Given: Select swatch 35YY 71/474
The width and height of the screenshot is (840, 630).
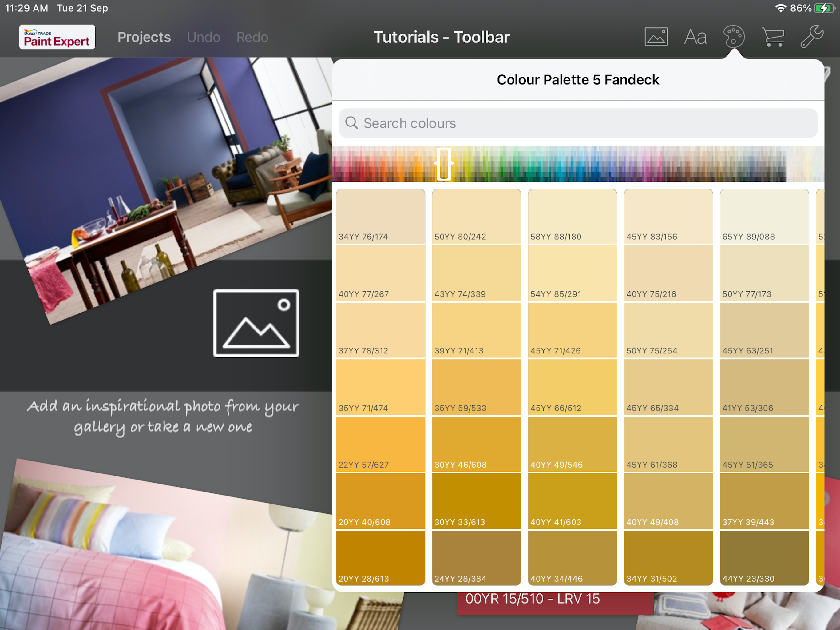Looking at the screenshot, I should coord(381,387).
